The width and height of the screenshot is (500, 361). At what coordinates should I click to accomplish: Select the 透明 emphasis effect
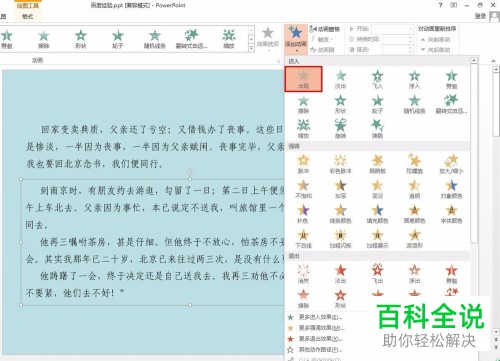coord(414,189)
